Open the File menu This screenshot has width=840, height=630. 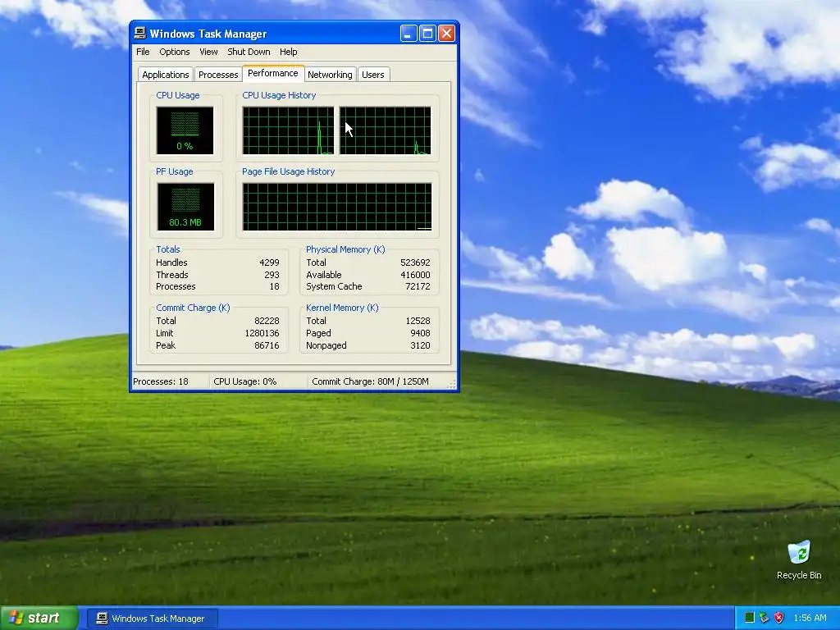[x=143, y=52]
